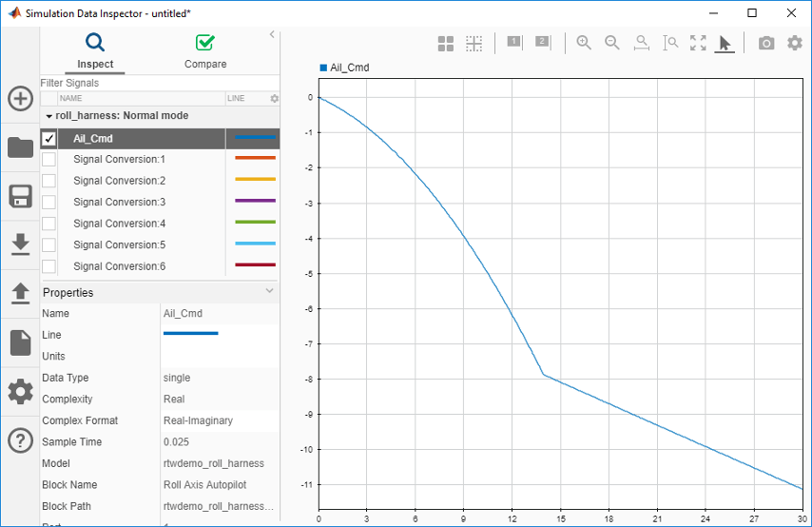Open Signal Conversion:1 orange line swatch
This screenshot has height=527, width=812.
(x=255, y=158)
